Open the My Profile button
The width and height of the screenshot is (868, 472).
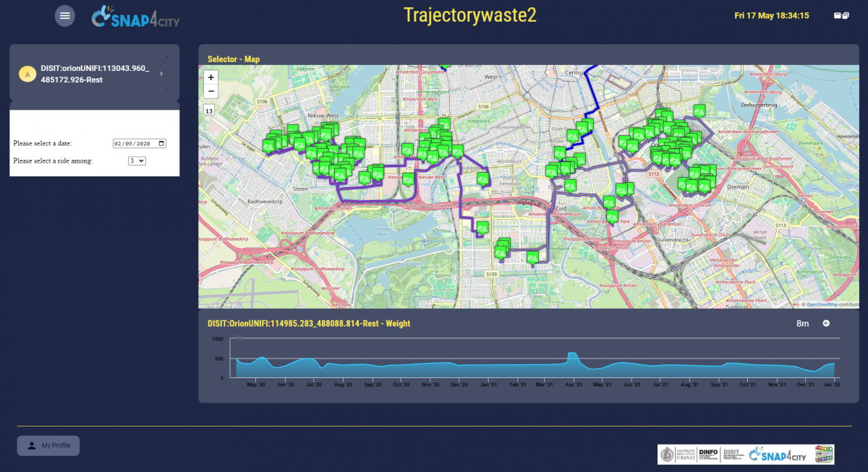coord(48,445)
